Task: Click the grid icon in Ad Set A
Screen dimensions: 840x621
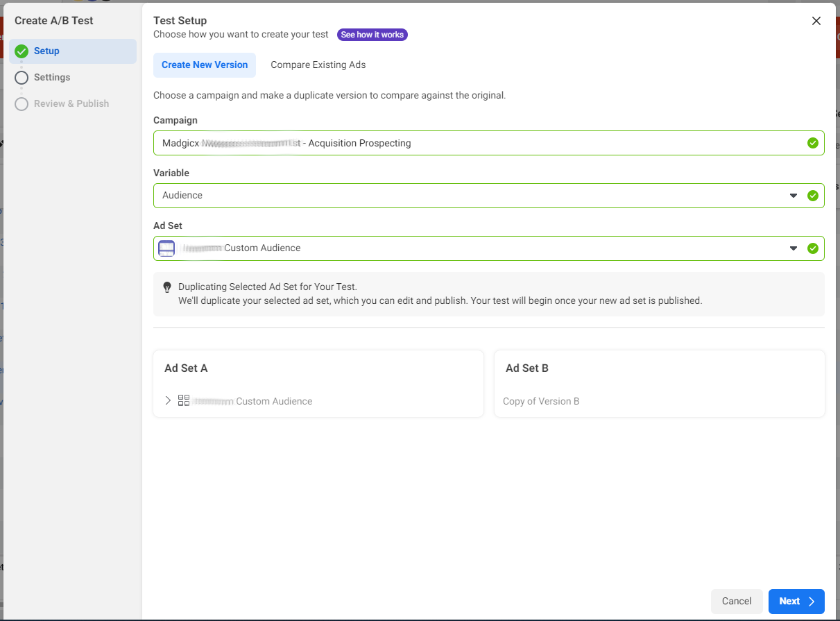Action: pos(184,400)
